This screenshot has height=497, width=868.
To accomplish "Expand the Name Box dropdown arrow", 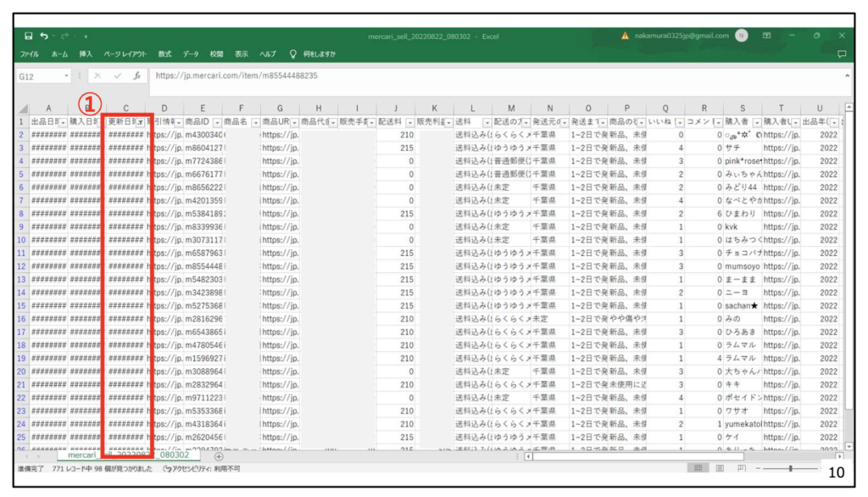I will click(x=68, y=75).
